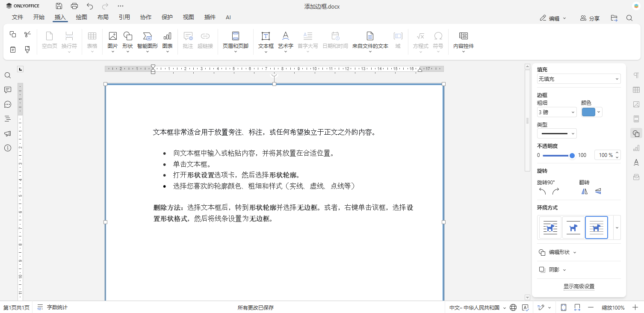Screen dimensions: 644x313
Task: Click the Paste clipboard icon
Action: [x=13, y=50]
